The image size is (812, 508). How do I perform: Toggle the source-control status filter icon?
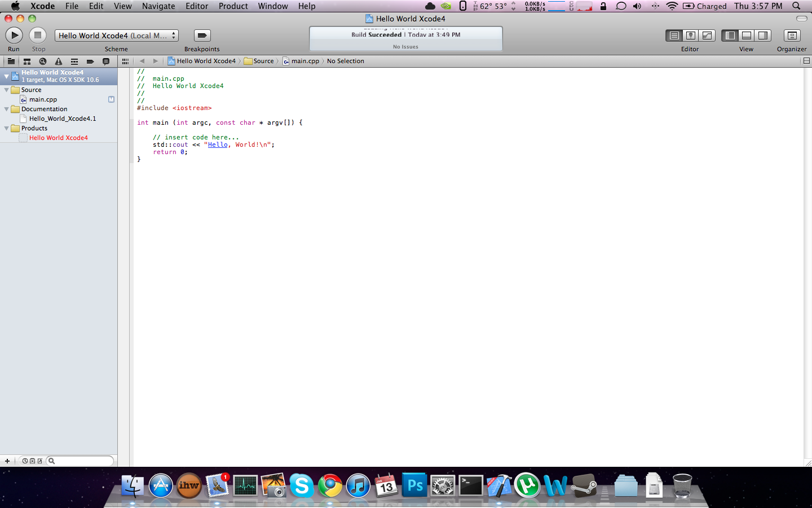(32, 461)
